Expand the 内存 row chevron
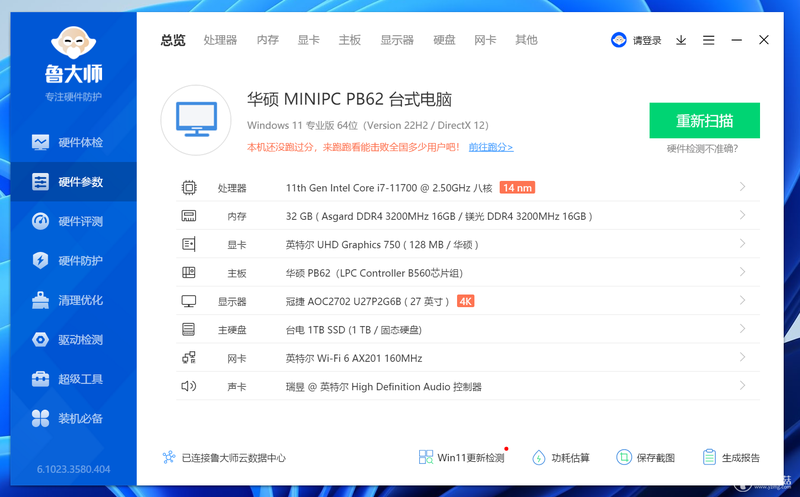 click(742, 215)
